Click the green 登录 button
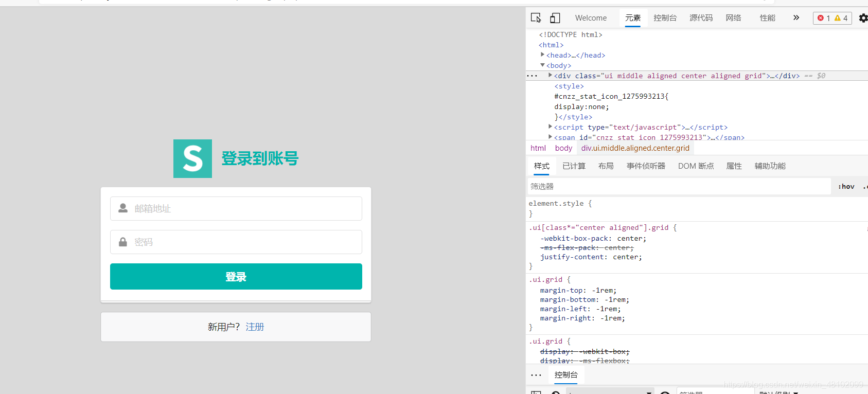 pos(236,277)
